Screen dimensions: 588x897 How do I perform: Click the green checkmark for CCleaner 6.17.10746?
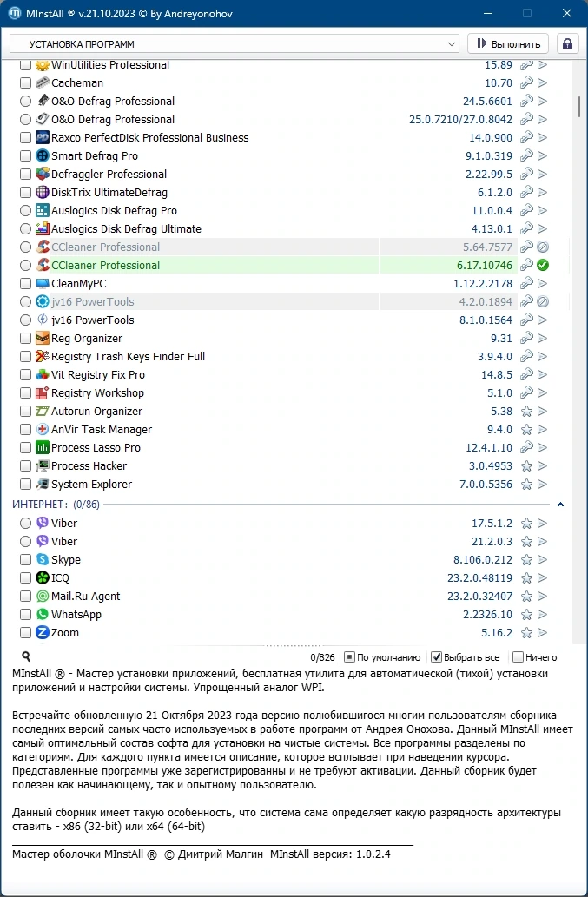543,265
